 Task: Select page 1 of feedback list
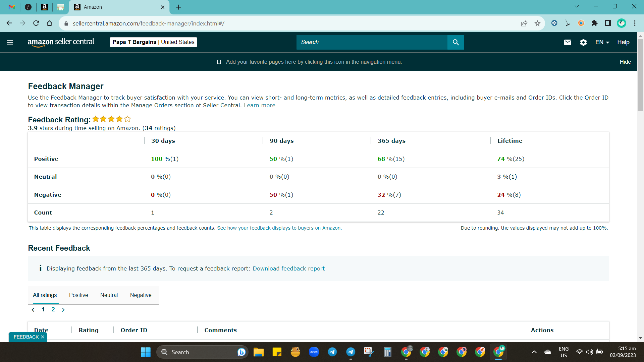(x=43, y=309)
